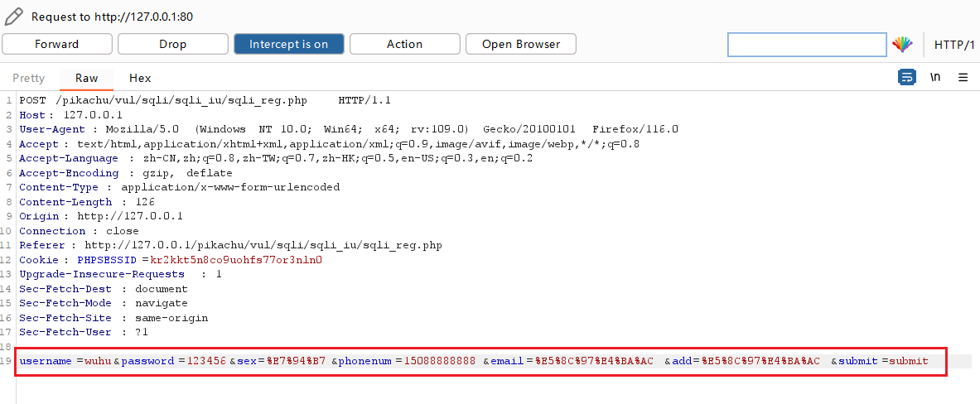Viewport: 980px width, 404px height.
Task: Click the Open Browser button
Action: click(x=521, y=45)
